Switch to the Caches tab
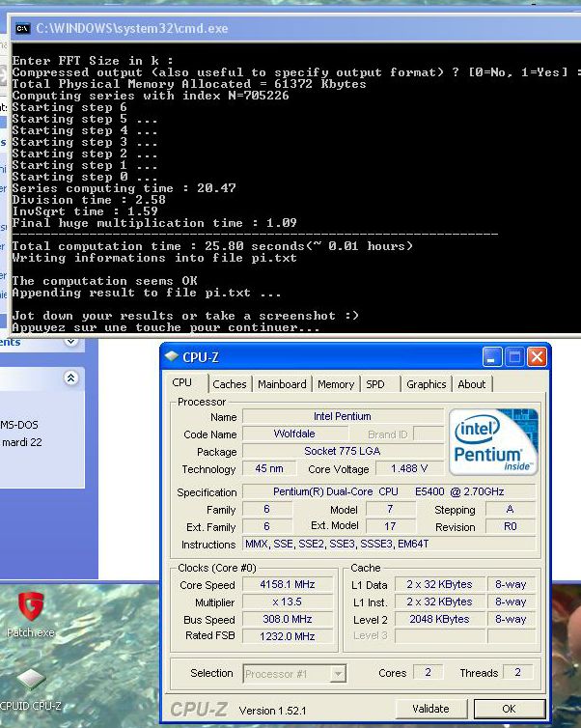Screen dimensions: 581x728 click(230, 384)
